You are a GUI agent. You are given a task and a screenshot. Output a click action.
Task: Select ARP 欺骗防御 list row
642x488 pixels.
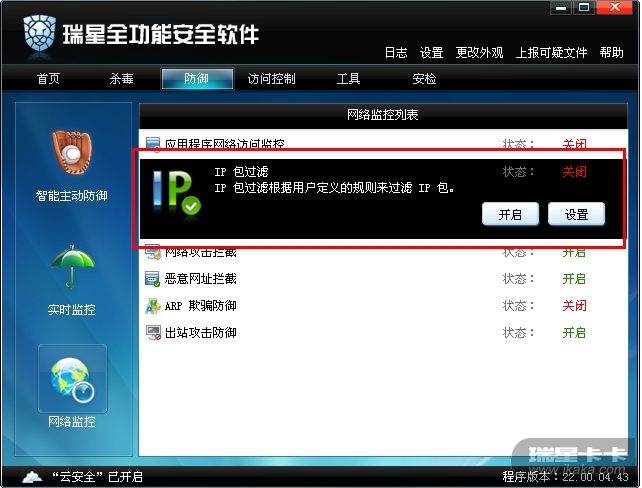pos(383,306)
